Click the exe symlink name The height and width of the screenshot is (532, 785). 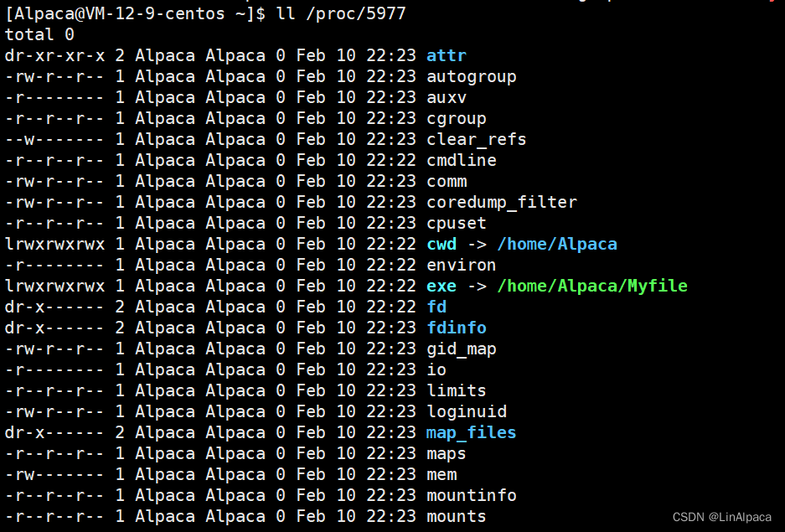coord(441,287)
